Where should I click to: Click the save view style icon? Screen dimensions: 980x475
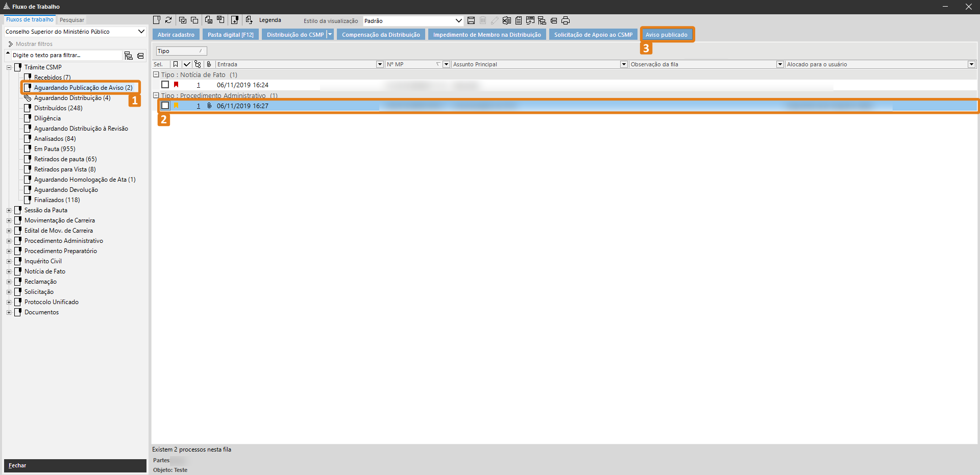[471, 20]
